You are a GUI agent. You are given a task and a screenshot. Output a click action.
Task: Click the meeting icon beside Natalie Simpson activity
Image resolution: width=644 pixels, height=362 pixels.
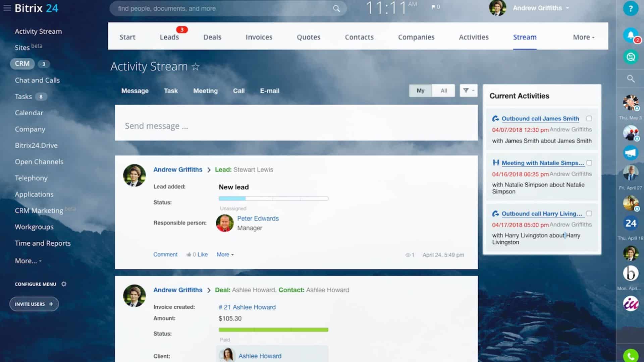(x=496, y=163)
